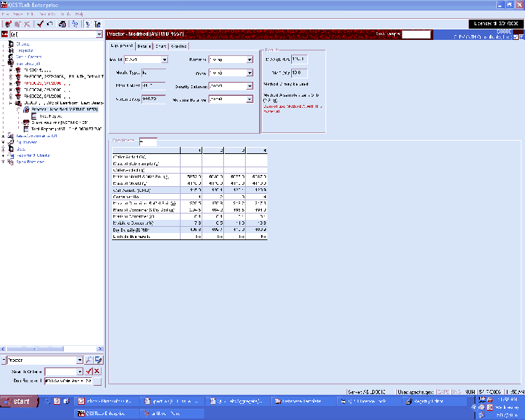
Task: Switch to the Grading tab
Action: tap(178, 46)
